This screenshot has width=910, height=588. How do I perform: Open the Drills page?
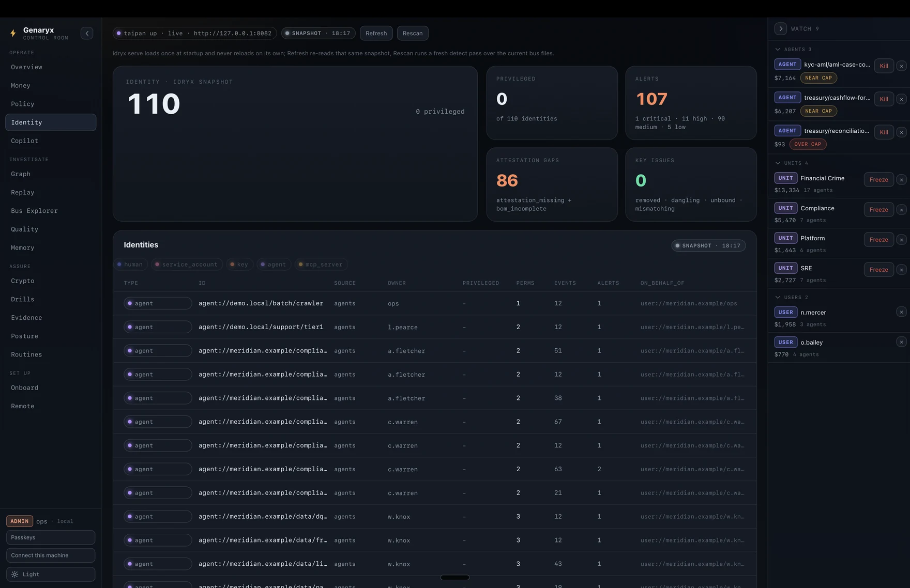[51, 299]
